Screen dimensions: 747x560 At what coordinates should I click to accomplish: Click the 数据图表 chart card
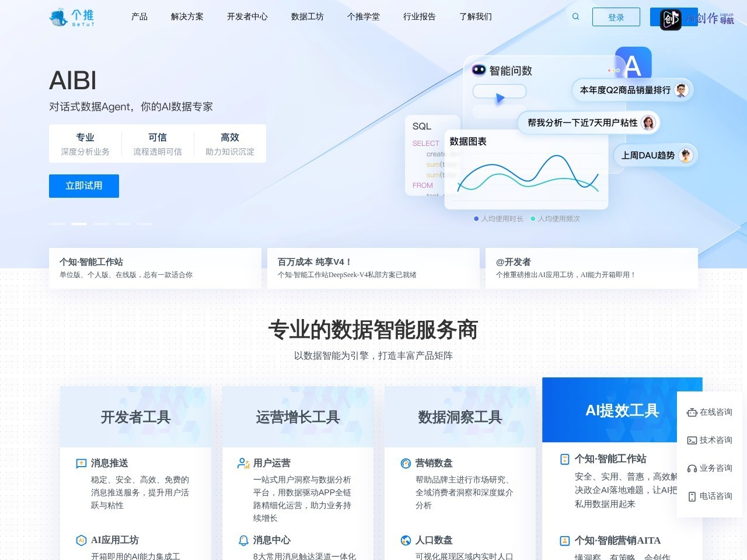pos(526,169)
